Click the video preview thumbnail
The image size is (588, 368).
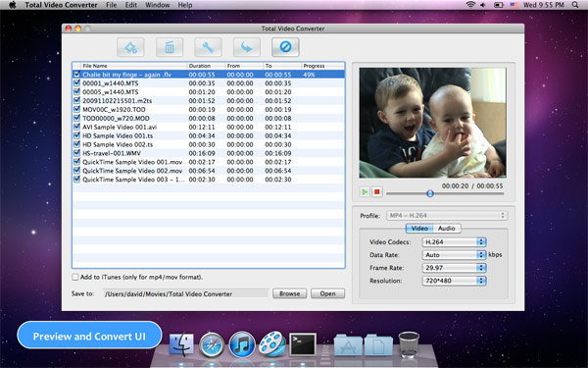pos(432,123)
